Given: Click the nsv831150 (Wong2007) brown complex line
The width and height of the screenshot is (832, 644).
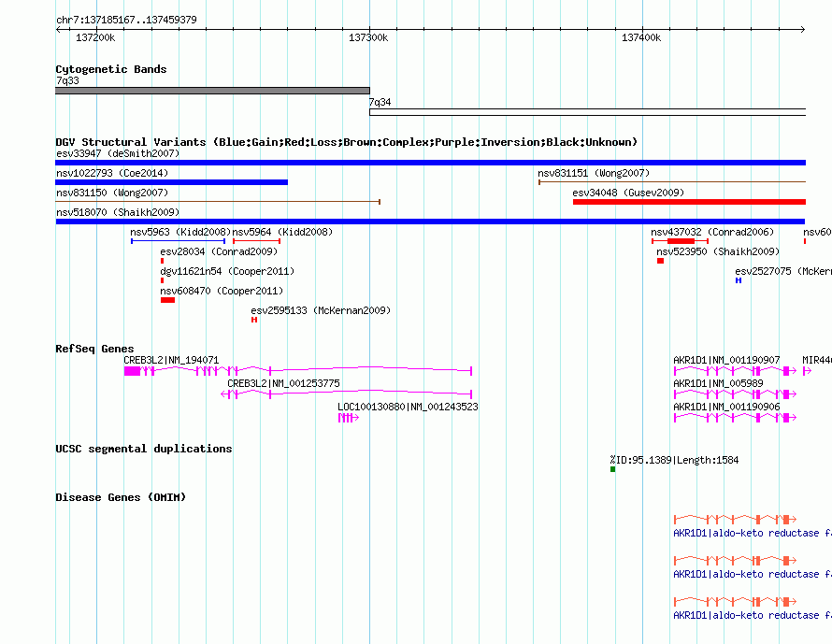Looking at the screenshot, I should coord(218,202).
